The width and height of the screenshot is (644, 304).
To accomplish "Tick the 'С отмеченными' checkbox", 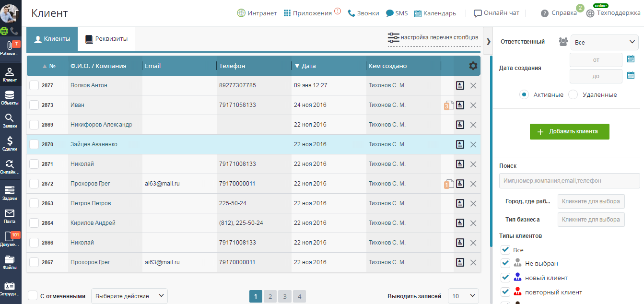I will tap(33, 296).
